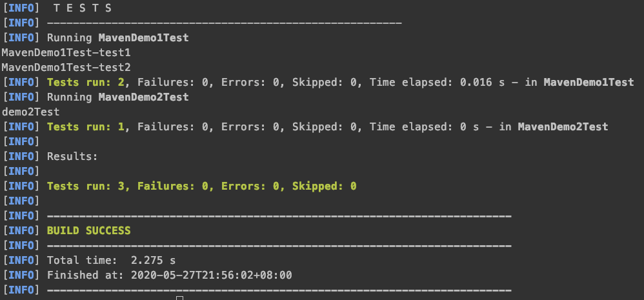This screenshot has height=300, width=644.
Task: Click the 'Skipped: 0' text in the summary line
Action: 325,186
